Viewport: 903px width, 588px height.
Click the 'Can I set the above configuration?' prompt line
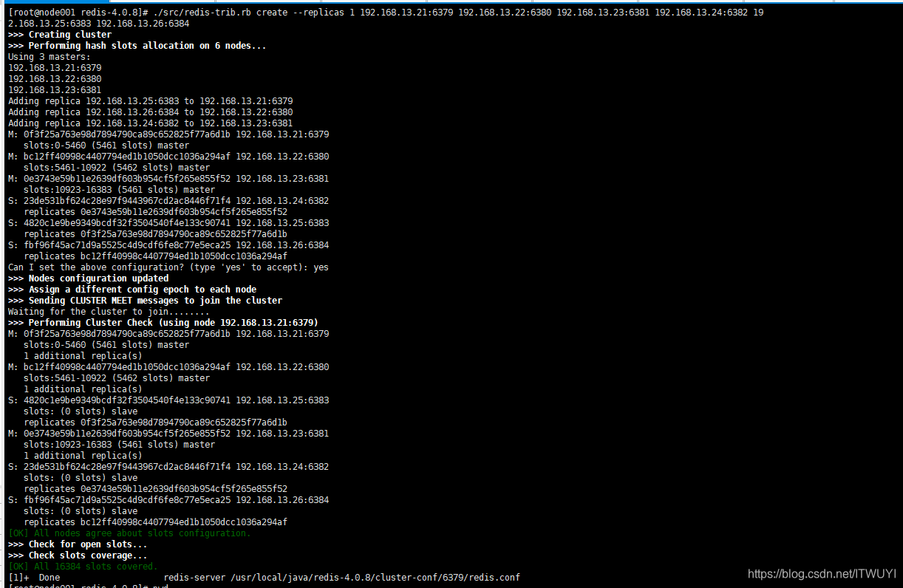pyautogui.click(x=168, y=267)
